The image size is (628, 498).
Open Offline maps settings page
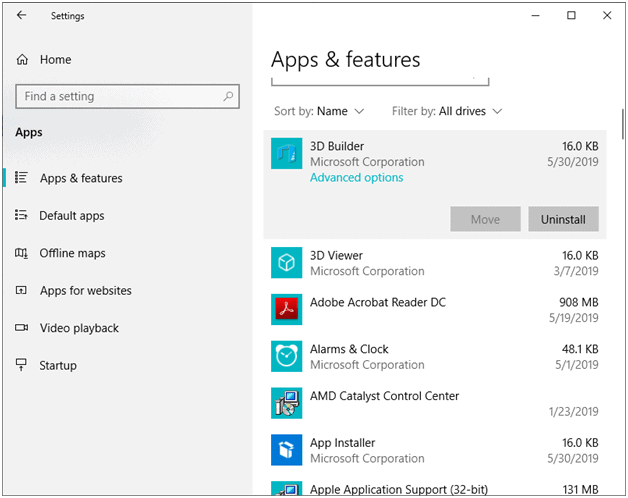(x=72, y=253)
